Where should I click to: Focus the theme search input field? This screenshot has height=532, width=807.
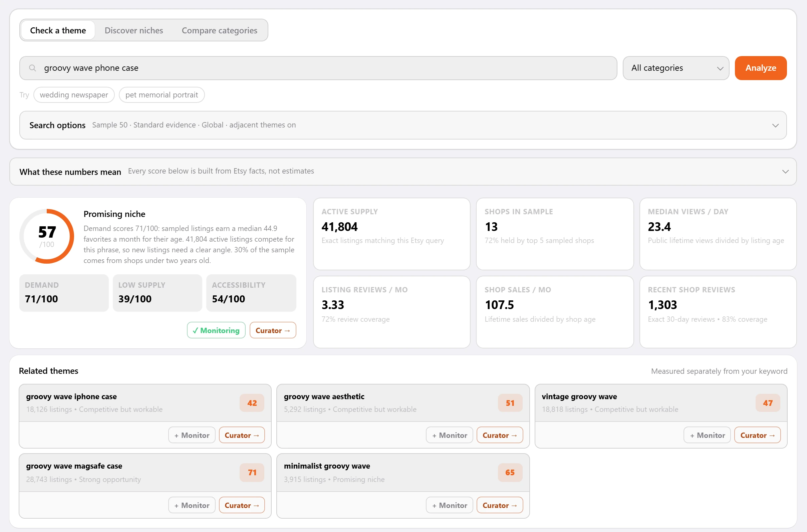pos(318,68)
